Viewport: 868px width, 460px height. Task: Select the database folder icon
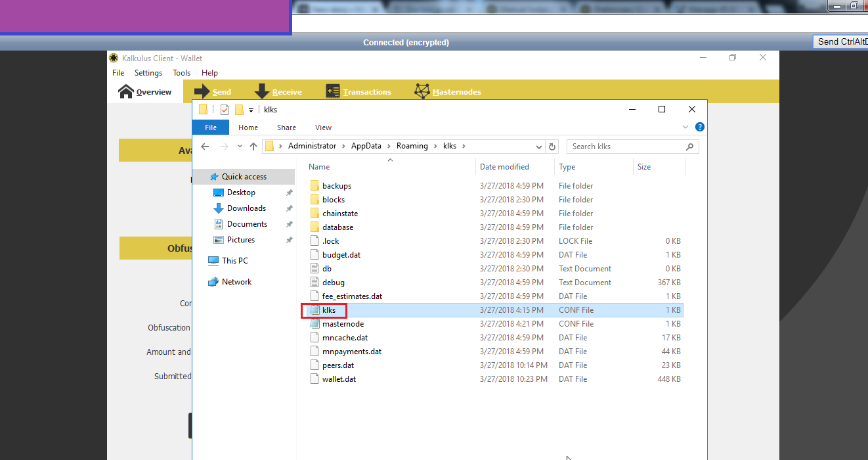point(315,227)
